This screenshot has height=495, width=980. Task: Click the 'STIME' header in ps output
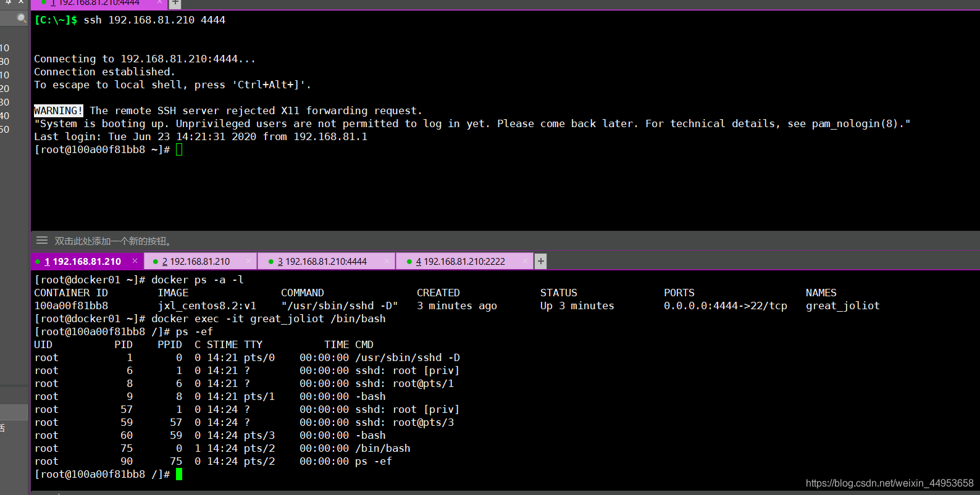[222, 344]
